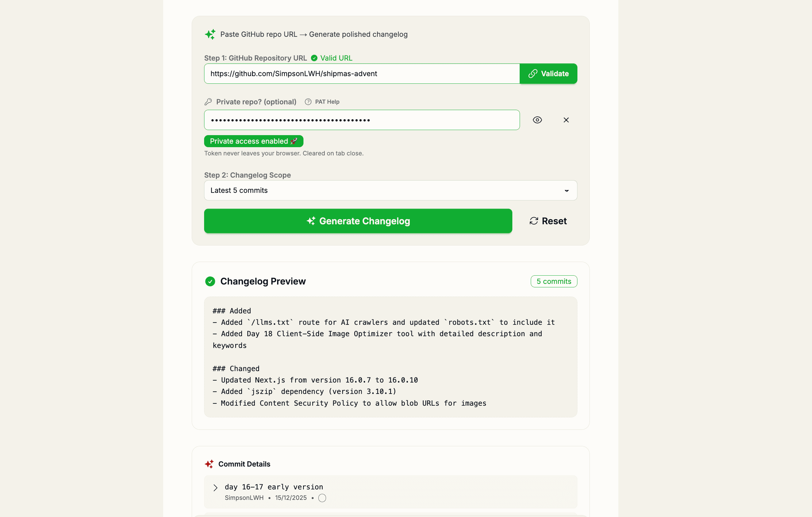The width and height of the screenshot is (812, 517).
Task: Click the refresh icon in the Reset button
Action: (534, 221)
